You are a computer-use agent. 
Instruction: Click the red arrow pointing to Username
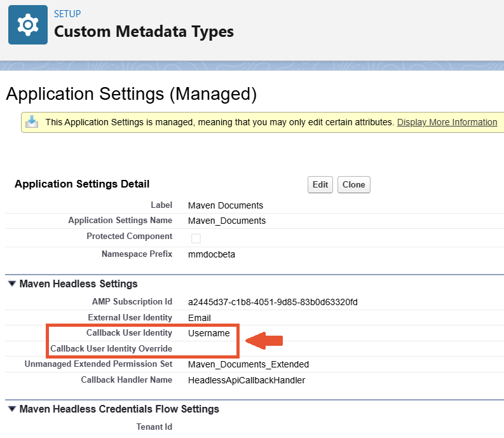point(264,341)
